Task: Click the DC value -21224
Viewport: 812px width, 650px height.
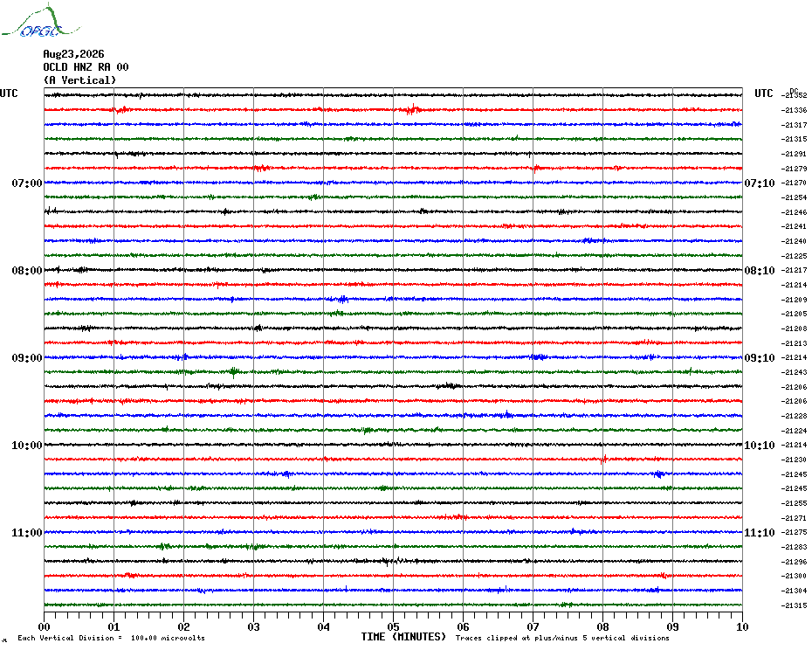Action: point(794,431)
